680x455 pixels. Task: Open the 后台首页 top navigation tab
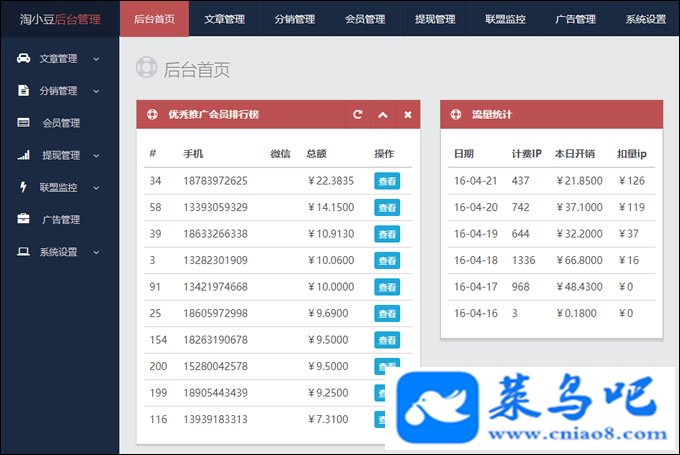pos(154,19)
